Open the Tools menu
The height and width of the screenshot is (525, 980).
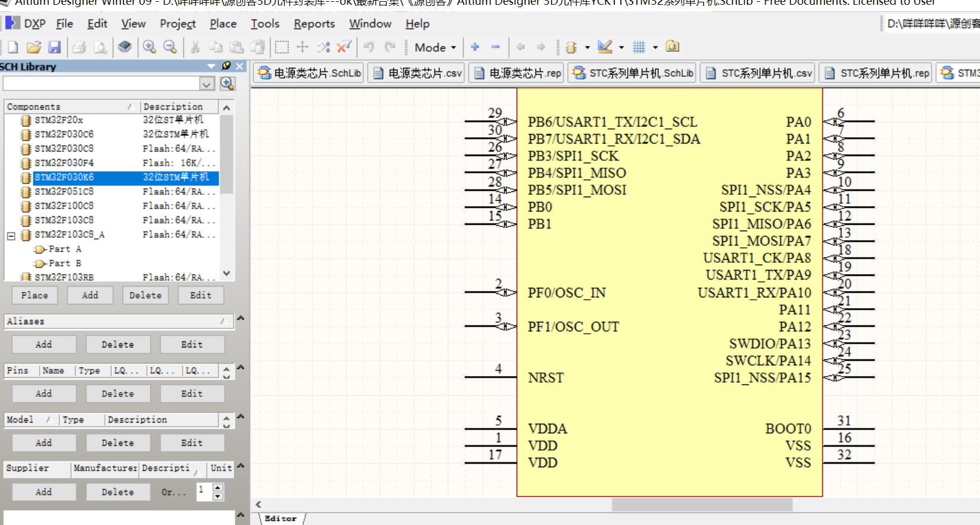[265, 24]
